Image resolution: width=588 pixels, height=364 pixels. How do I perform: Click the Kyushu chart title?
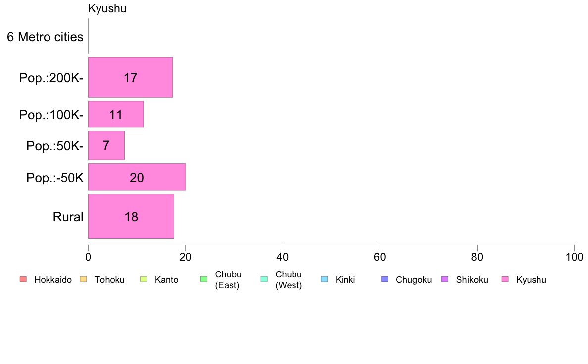(x=107, y=8)
